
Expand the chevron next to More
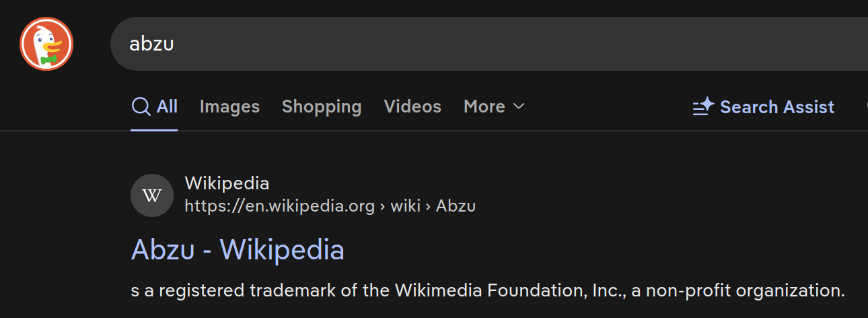(x=518, y=106)
